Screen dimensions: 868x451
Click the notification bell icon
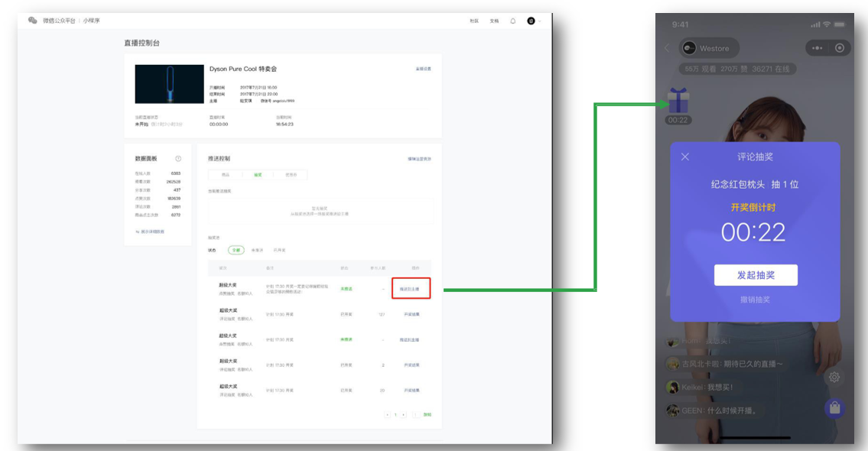click(x=513, y=21)
